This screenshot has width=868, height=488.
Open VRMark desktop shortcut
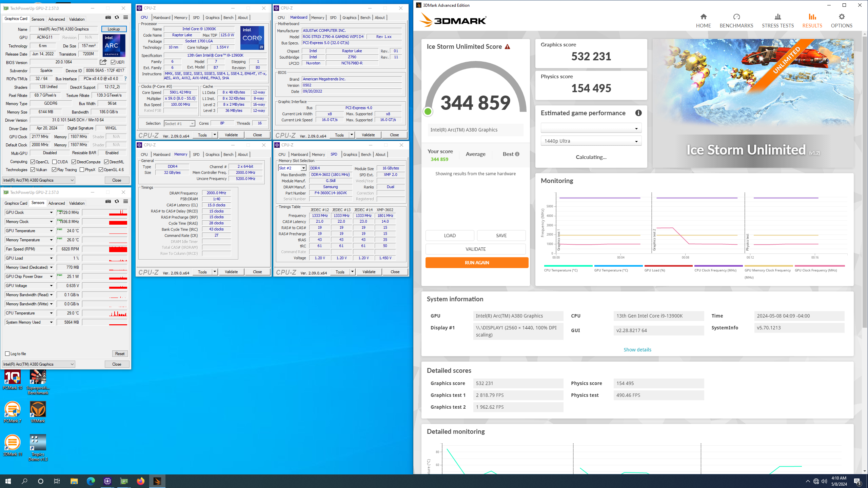(38, 412)
